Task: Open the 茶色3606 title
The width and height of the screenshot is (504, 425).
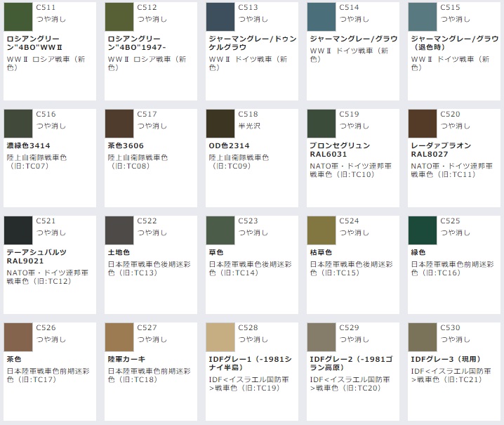Action: (126, 145)
